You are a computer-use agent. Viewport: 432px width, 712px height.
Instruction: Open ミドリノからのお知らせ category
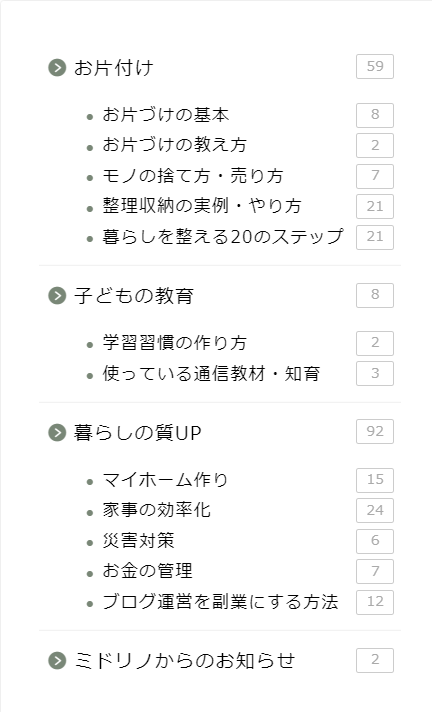click(184, 661)
